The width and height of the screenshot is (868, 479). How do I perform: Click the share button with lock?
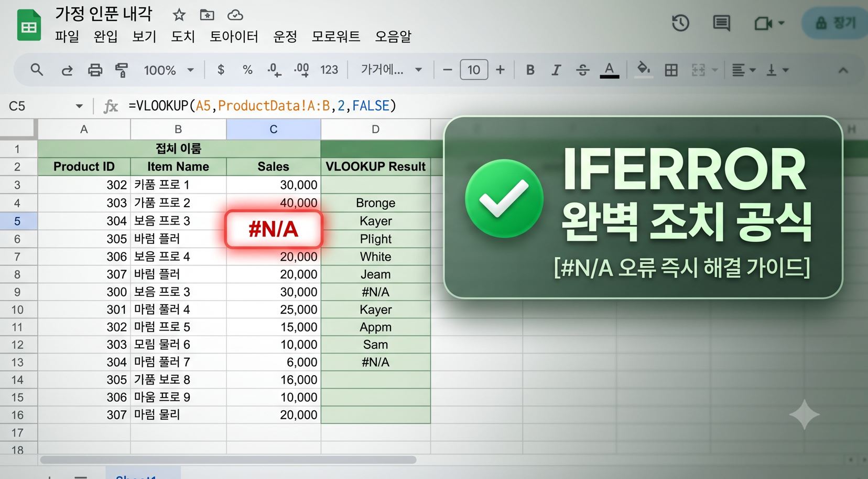836,23
